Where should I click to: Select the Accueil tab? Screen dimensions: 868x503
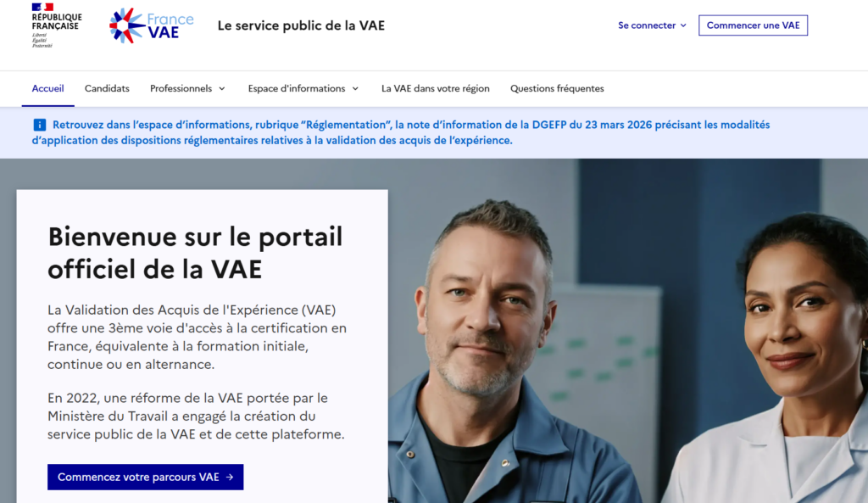click(x=47, y=88)
